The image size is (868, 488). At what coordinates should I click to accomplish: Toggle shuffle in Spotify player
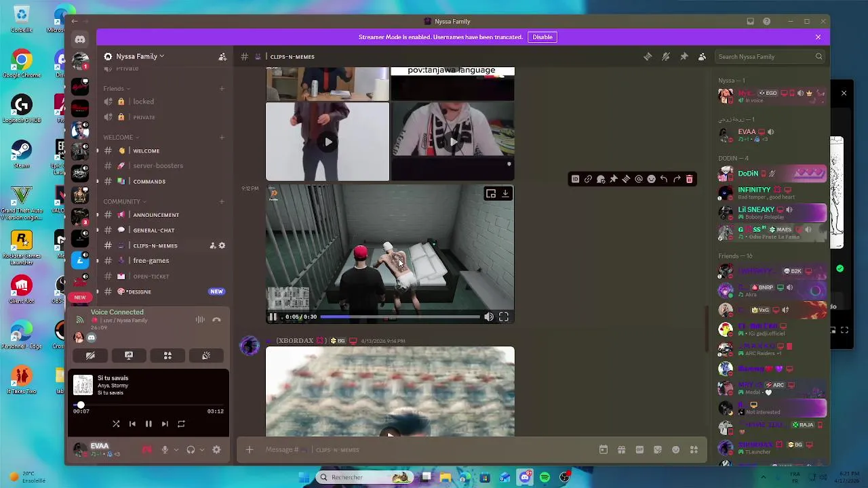point(116,424)
